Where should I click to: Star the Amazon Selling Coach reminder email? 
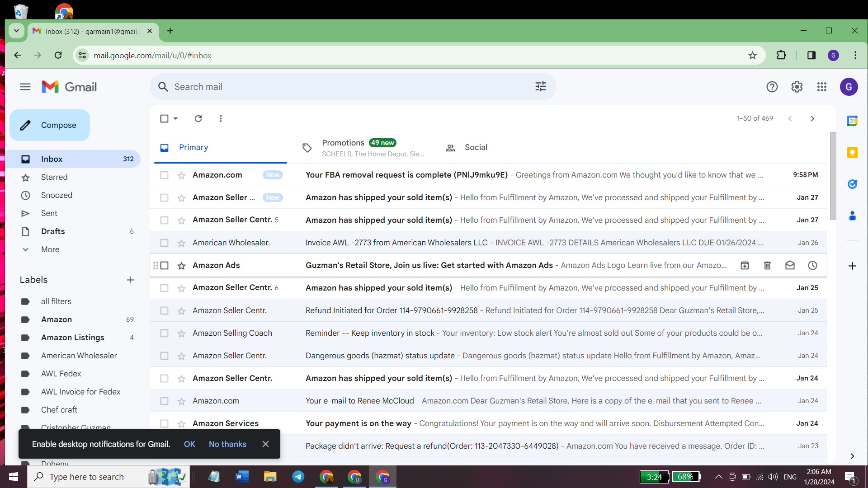(181, 333)
